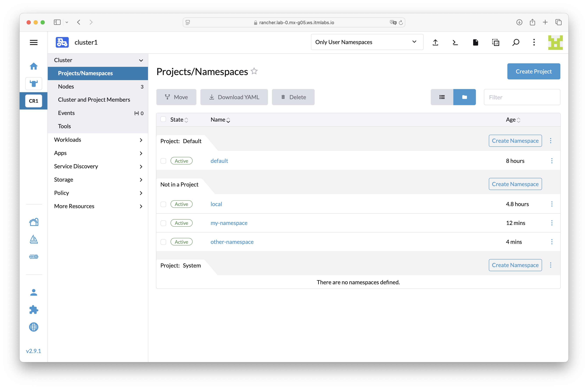Click the Filter input field
The image size is (588, 388).
point(522,97)
